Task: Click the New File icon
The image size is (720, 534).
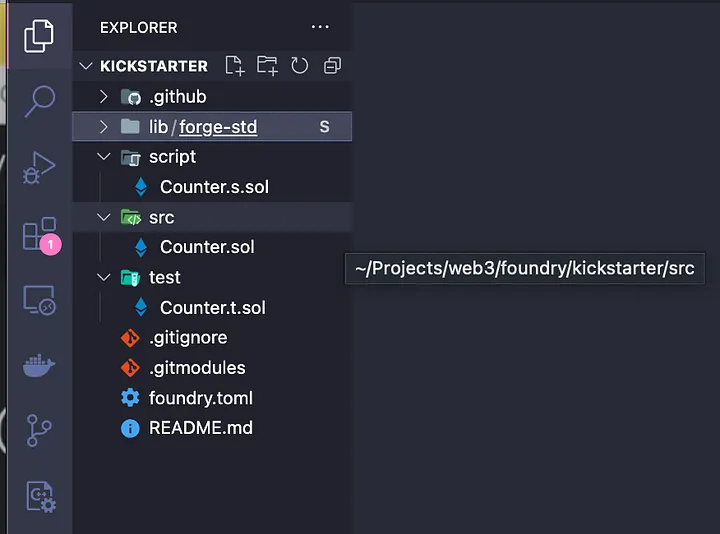Action: coord(235,66)
